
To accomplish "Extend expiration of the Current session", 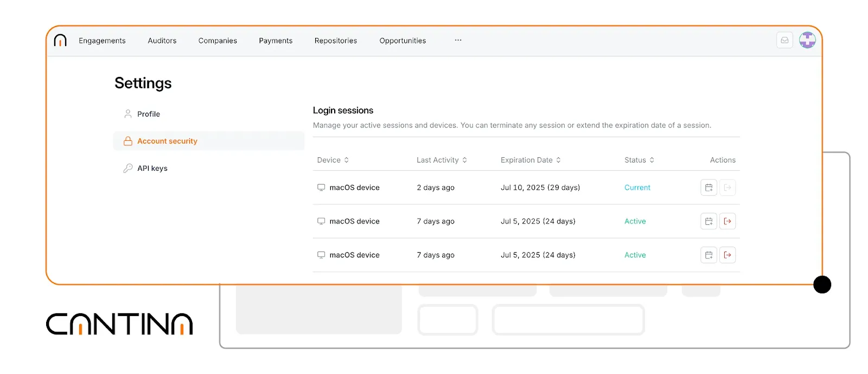I will point(709,188).
